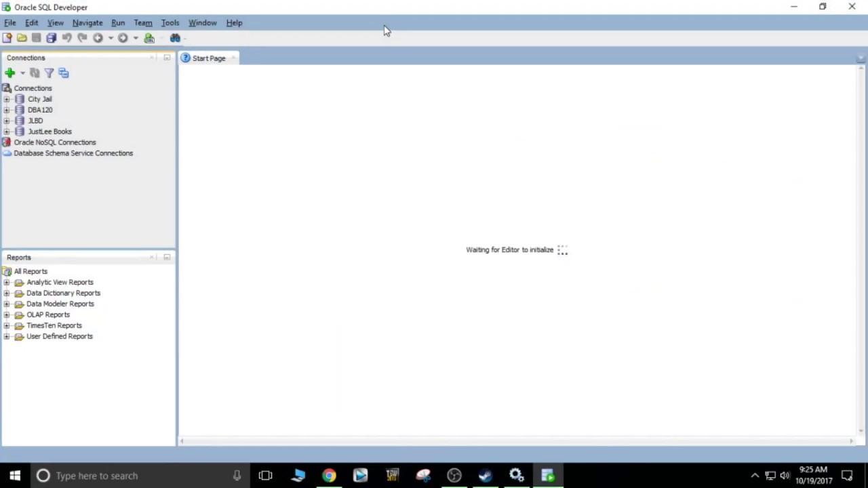Add a new connection with the green plus
Image resolution: width=868 pixels, height=488 pixels.
click(9, 73)
